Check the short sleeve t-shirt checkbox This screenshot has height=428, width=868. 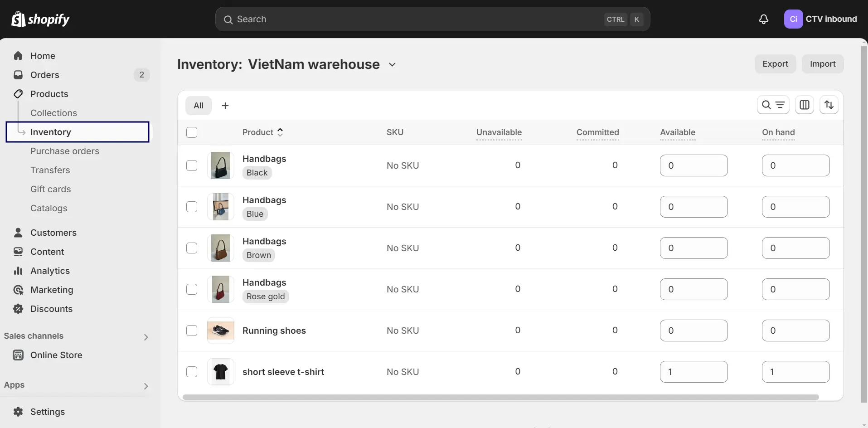click(192, 372)
